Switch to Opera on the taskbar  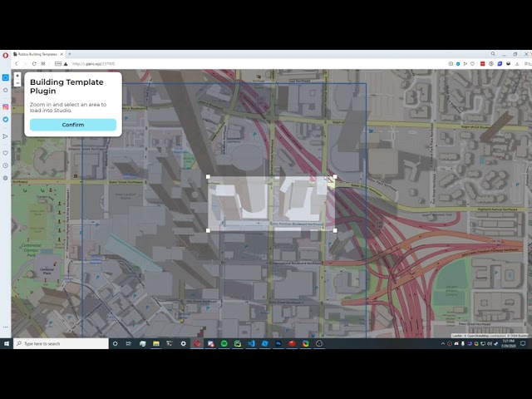tap(197, 343)
